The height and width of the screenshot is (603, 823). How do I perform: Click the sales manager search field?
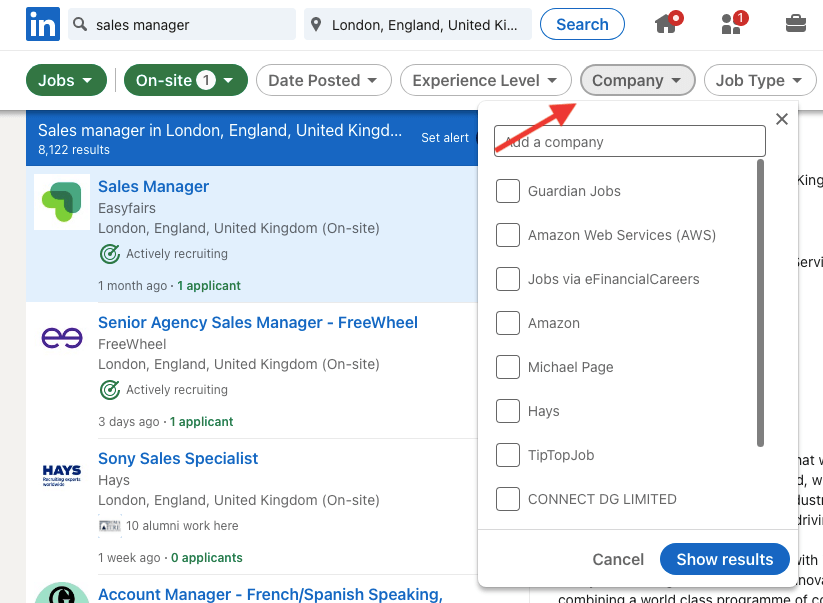pos(182,24)
